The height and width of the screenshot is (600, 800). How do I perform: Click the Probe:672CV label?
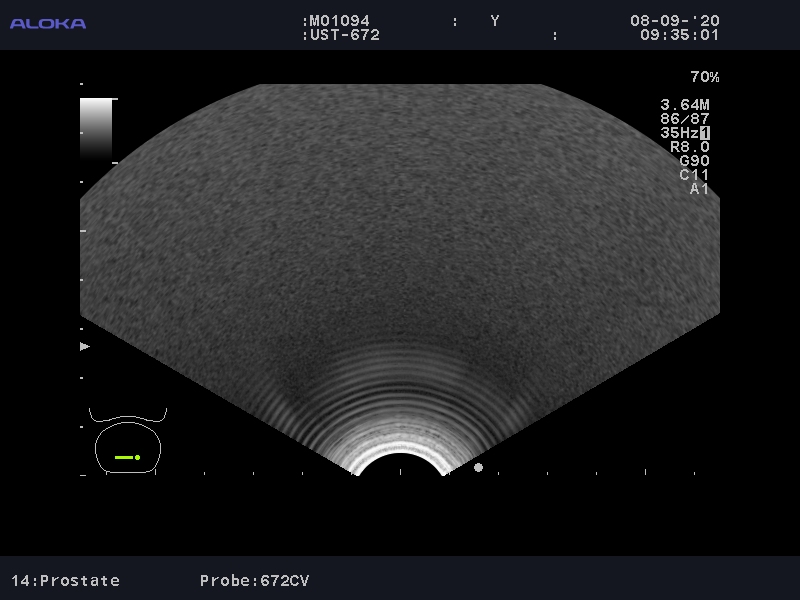pos(254,580)
